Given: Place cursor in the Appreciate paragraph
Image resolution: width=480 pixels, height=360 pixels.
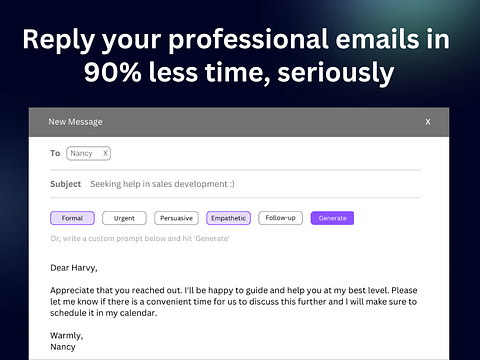Looking at the screenshot, I should click(x=234, y=302).
